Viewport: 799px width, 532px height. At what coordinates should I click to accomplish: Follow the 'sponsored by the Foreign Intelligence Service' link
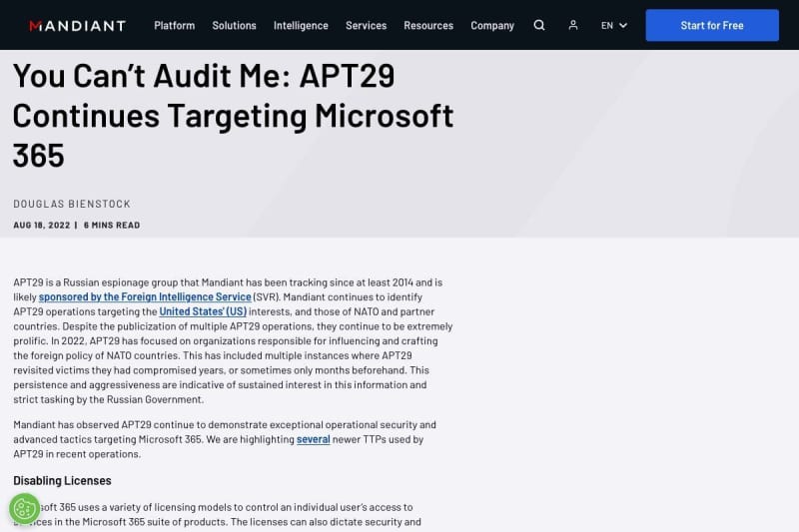[144, 297]
